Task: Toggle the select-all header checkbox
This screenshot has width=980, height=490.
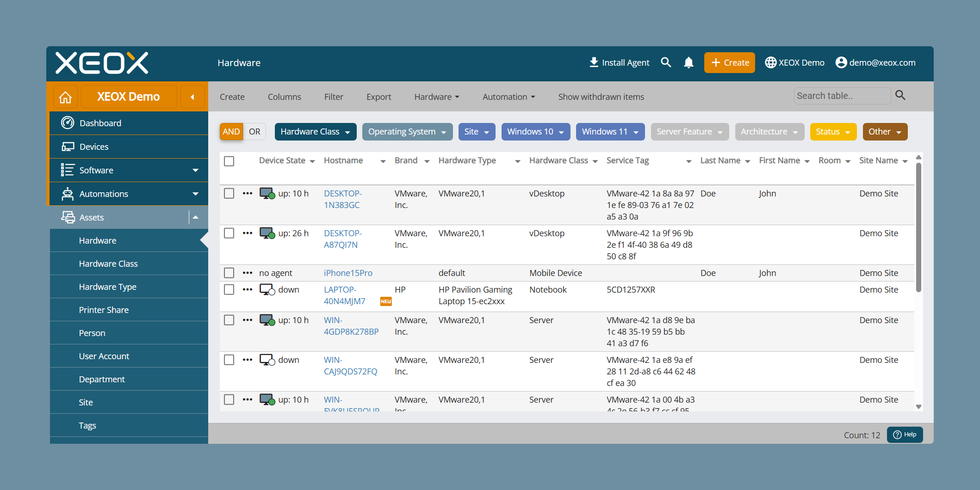Action: 229,161
